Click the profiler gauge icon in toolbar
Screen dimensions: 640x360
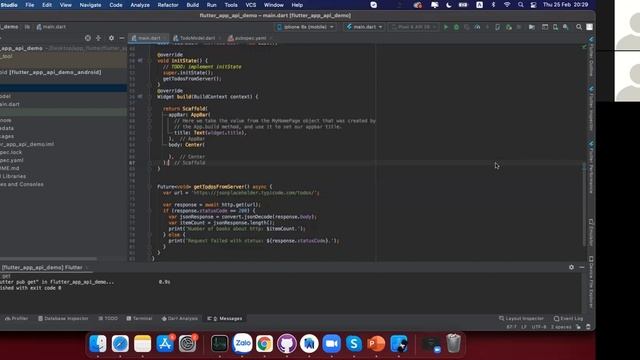point(477,27)
